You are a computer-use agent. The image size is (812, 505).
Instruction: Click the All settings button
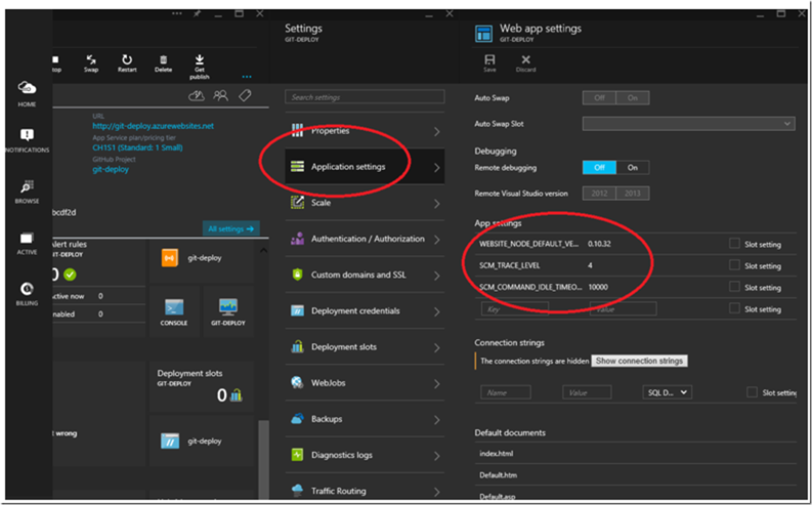[231, 229]
